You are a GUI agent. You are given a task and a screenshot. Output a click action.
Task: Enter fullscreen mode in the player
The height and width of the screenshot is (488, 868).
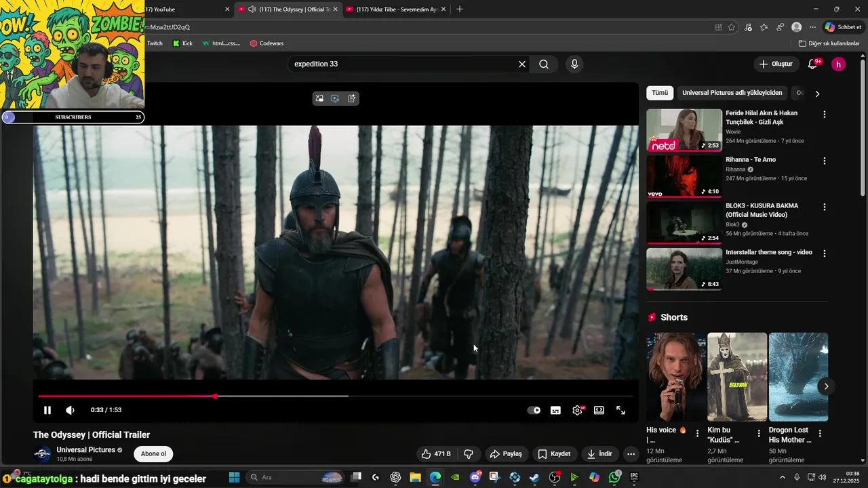pos(620,410)
